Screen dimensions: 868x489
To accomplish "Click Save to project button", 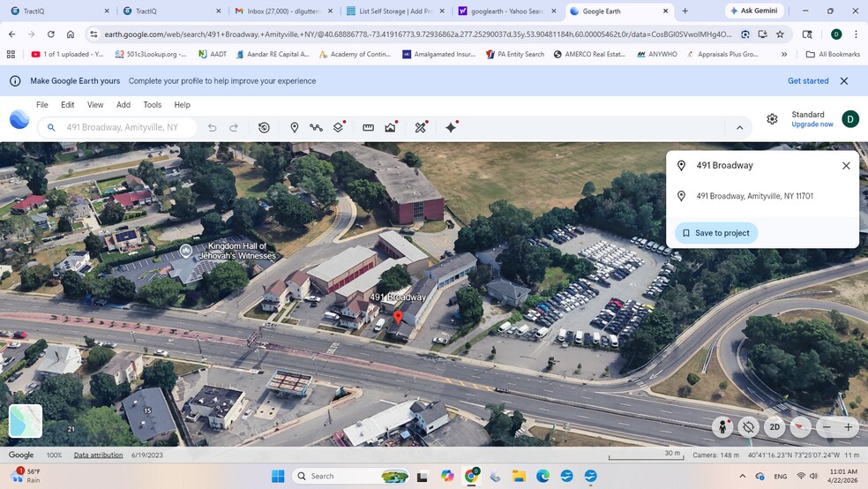I will [x=716, y=233].
